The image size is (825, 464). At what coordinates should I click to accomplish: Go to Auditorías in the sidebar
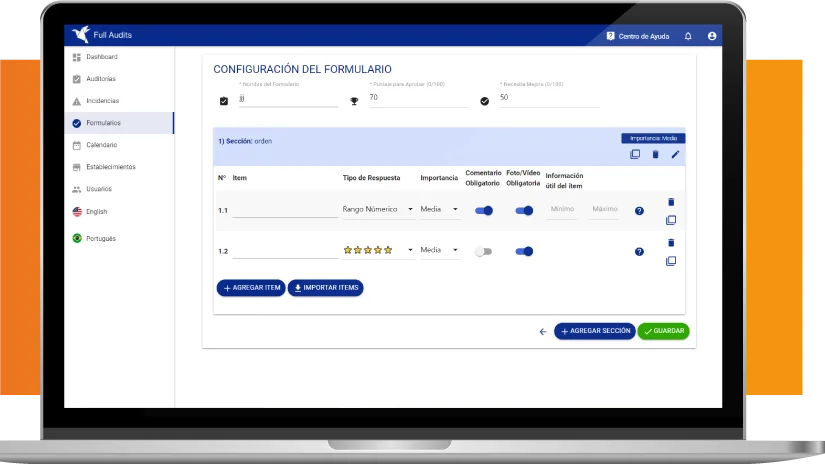[x=100, y=79]
